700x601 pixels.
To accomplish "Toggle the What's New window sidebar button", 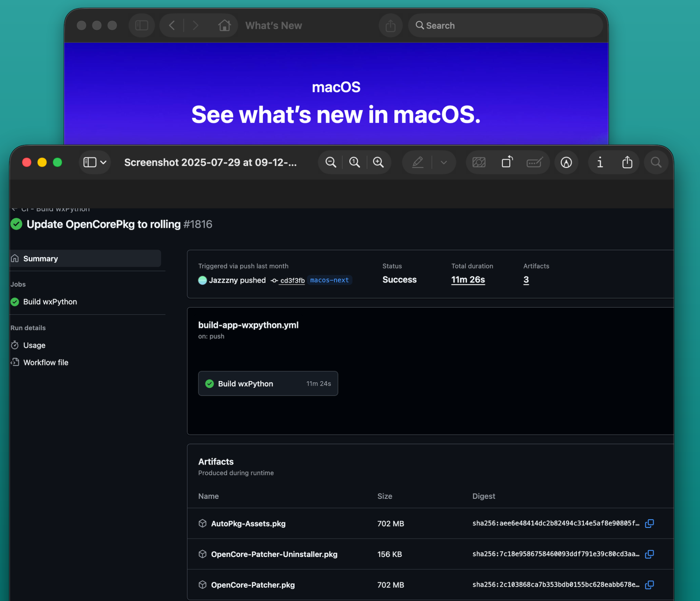I will click(x=142, y=26).
